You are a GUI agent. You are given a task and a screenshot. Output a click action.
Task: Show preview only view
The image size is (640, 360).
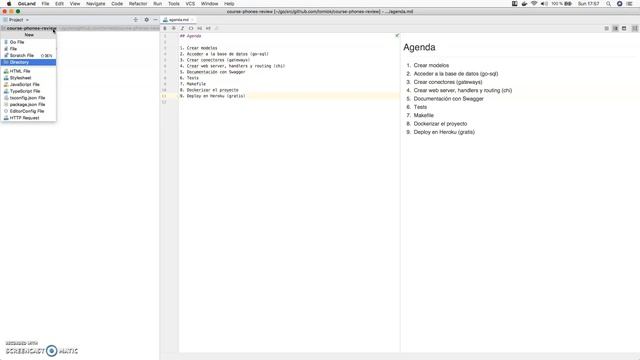624,29
